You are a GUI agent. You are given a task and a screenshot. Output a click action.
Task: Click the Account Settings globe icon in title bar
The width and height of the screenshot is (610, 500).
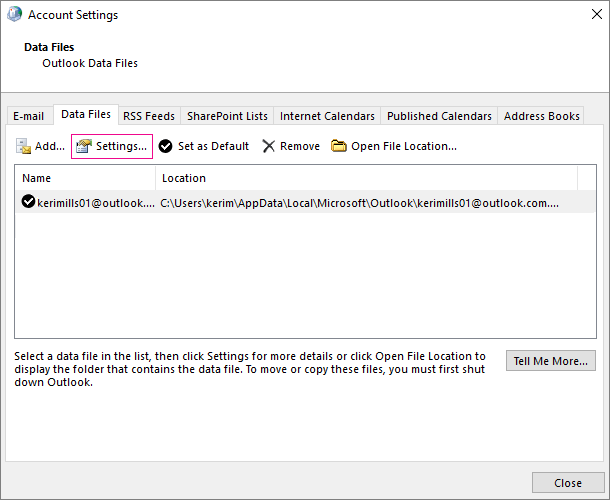[x=14, y=14]
